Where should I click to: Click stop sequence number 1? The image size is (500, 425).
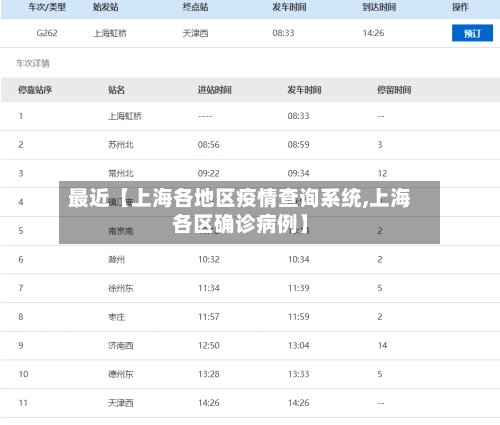tap(21, 116)
